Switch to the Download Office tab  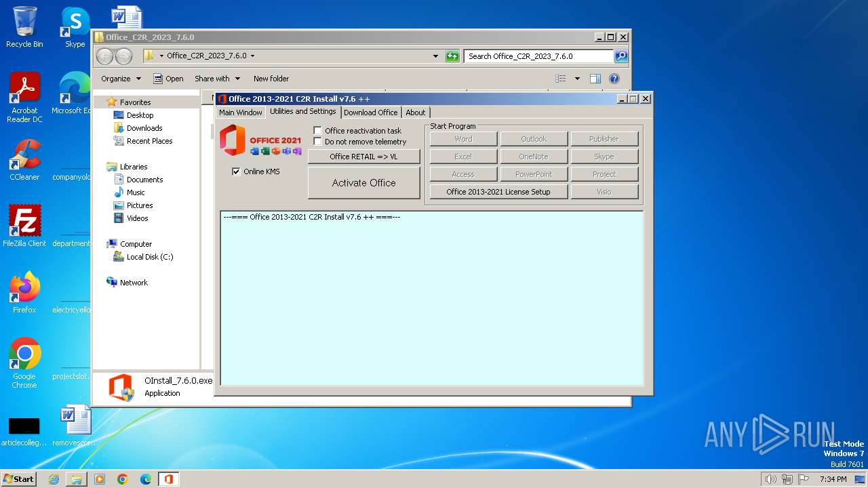pyautogui.click(x=370, y=113)
